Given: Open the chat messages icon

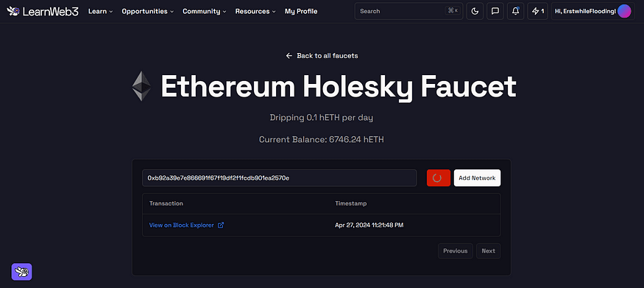Looking at the screenshot, I should pos(495,11).
